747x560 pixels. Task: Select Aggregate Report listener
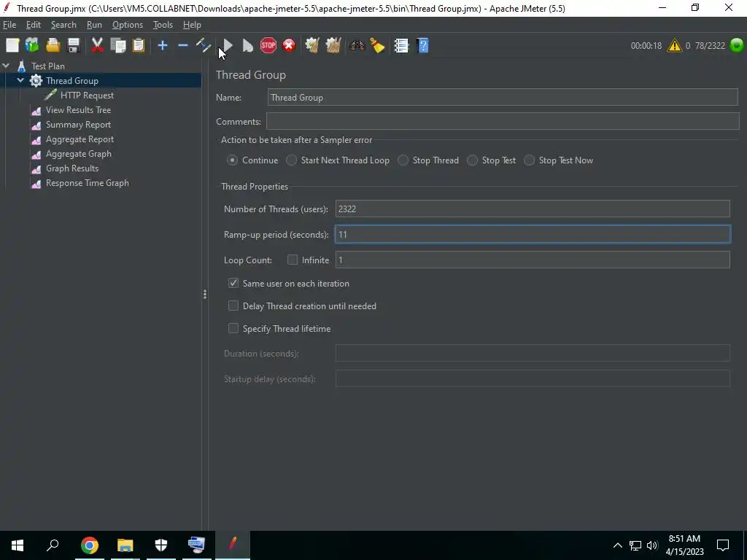click(80, 139)
